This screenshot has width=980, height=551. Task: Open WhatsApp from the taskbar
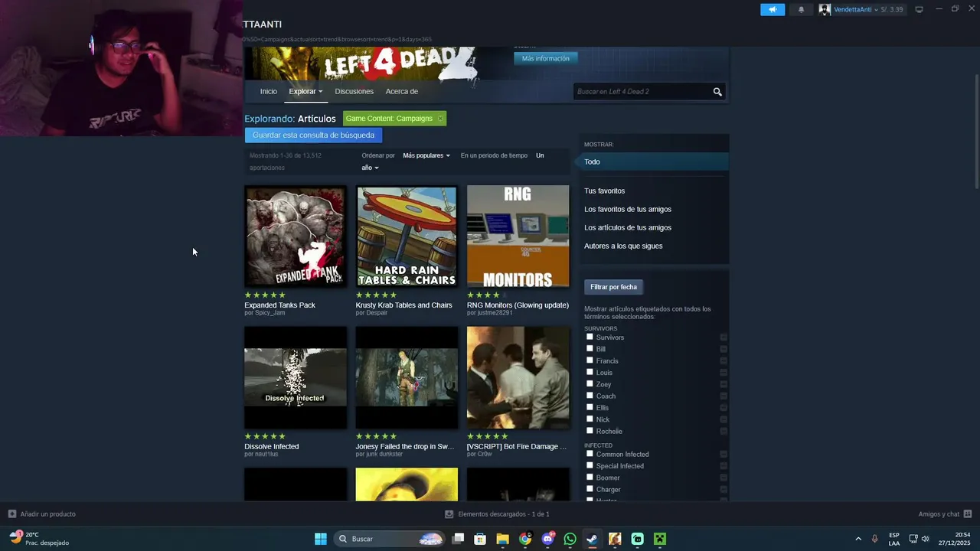pos(570,539)
